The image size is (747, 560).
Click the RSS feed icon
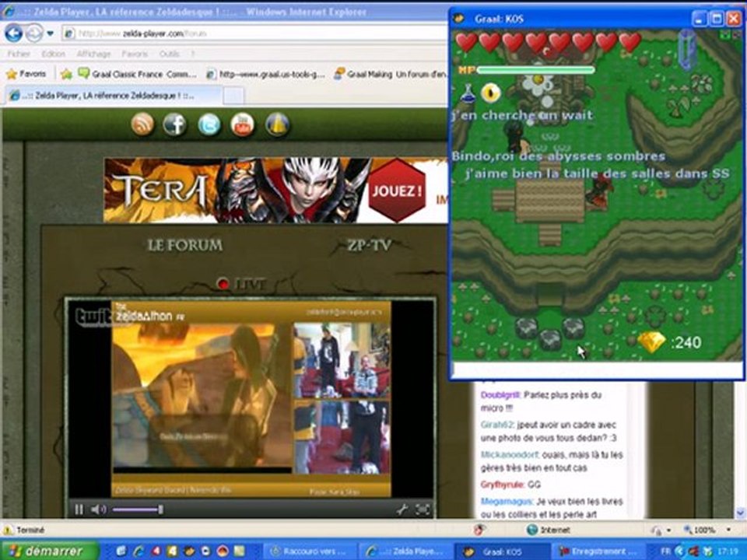point(142,124)
